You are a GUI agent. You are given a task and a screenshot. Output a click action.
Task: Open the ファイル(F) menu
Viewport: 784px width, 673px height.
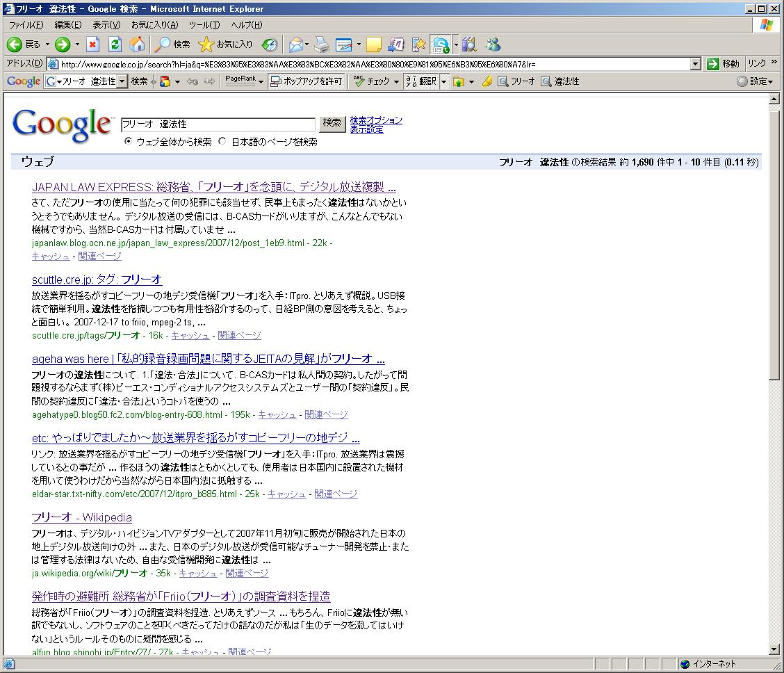pos(26,24)
